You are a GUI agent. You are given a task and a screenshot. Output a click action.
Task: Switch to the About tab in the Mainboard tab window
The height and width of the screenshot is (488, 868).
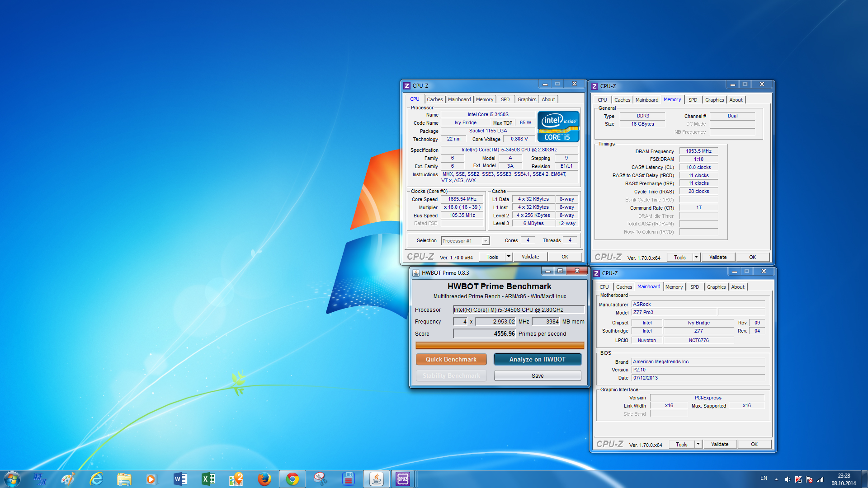point(738,287)
